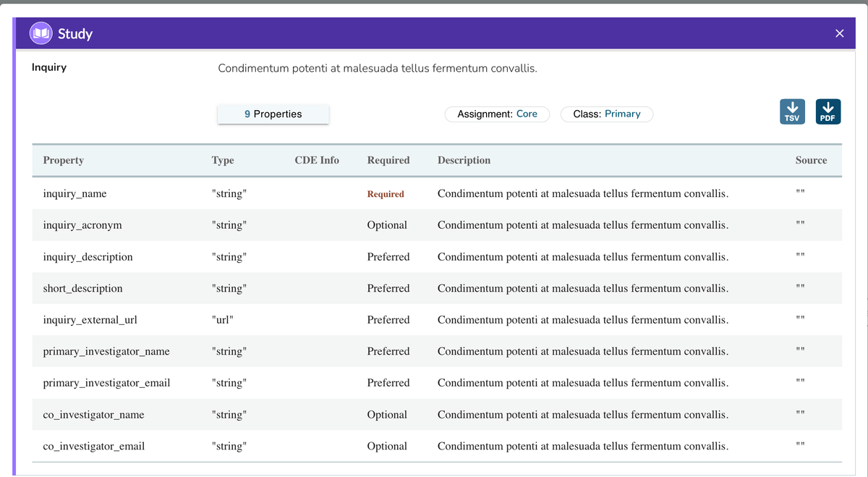Select the inquiry_acronym property
The image size is (868, 477).
82,225
